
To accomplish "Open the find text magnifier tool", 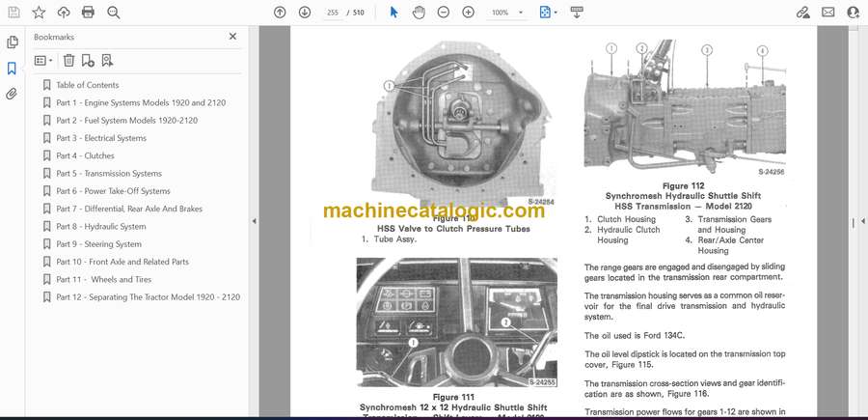I will [x=114, y=13].
